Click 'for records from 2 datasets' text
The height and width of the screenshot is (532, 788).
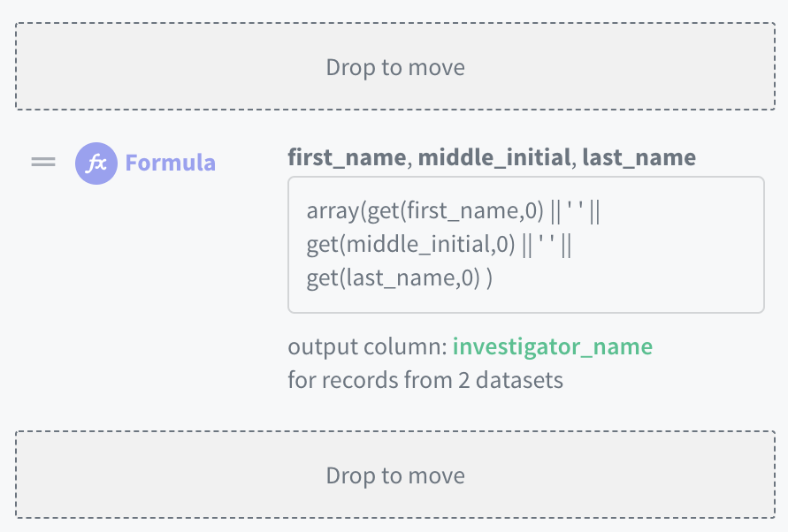tap(425, 381)
